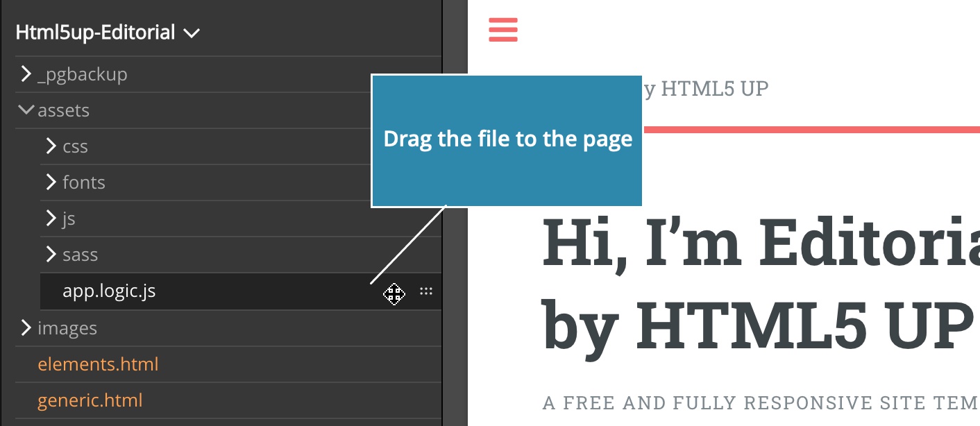Select the css folder label
This screenshot has height=426, width=980.
(x=75, y=146)
